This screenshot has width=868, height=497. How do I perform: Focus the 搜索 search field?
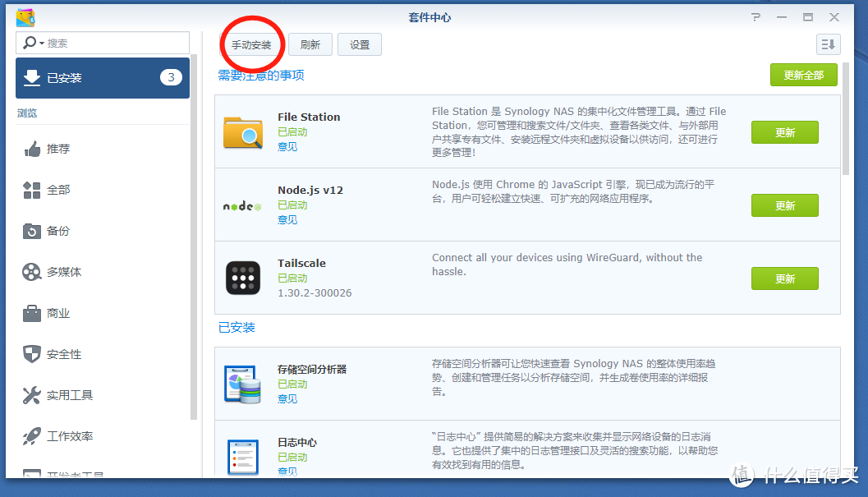[x=103, y=43]
